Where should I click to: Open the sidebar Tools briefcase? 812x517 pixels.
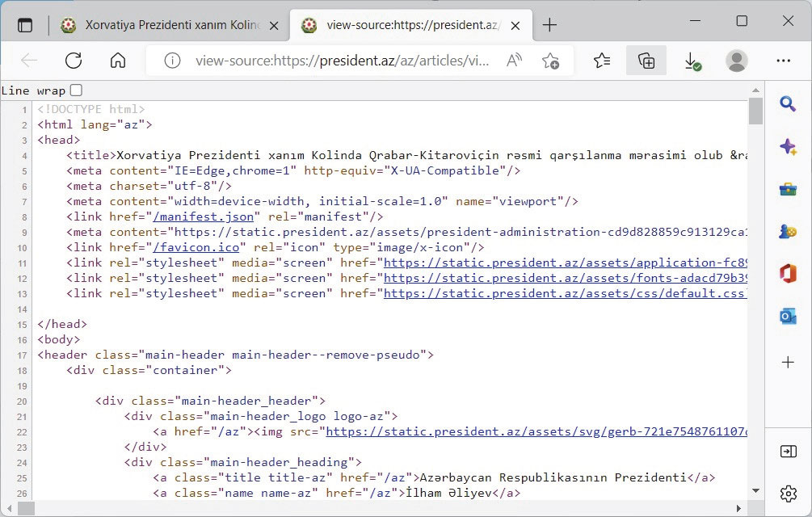tap(788, 189)
